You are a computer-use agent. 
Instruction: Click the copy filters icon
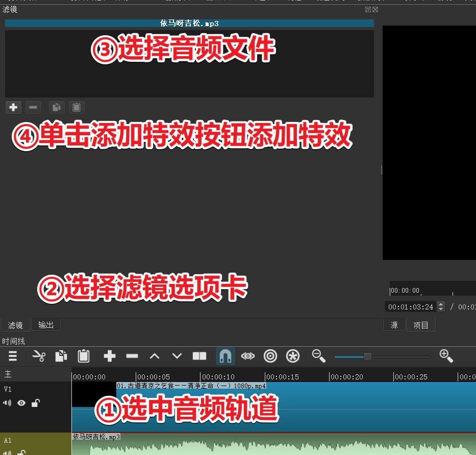[x=56, y=107]
